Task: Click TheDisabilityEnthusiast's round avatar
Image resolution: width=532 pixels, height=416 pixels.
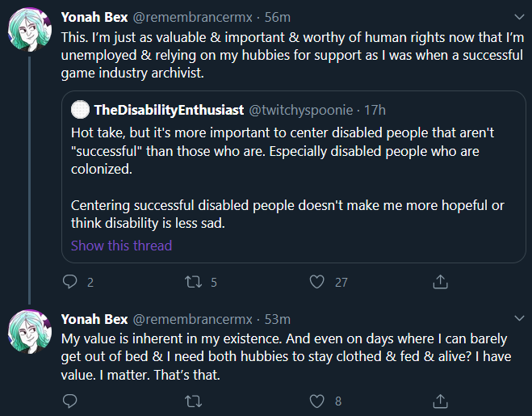Action: 81,109
